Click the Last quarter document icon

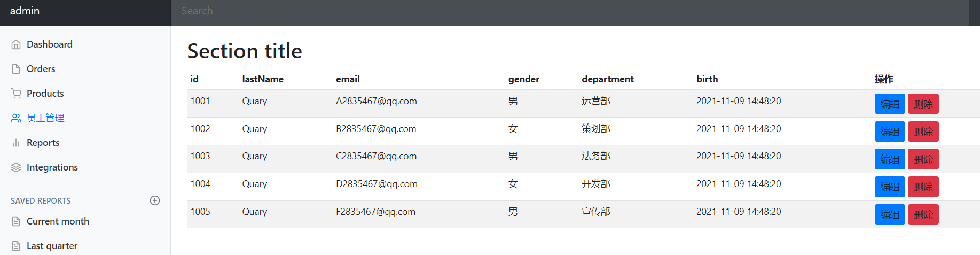(16, 246)
